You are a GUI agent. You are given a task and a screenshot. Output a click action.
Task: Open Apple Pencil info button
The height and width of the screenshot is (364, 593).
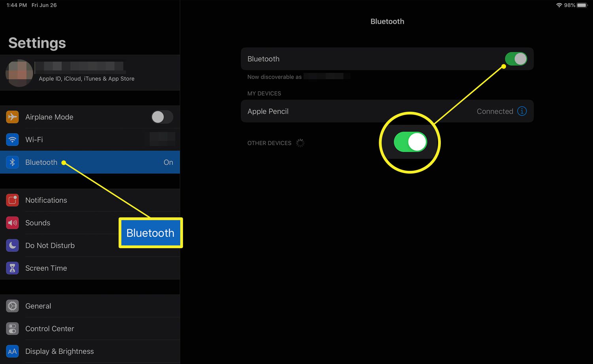click(522, 111)
